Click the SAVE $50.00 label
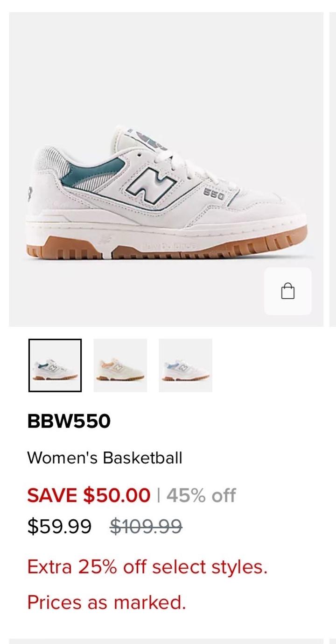The height and width of the screenshot is (644, 336). coord(89,495)
